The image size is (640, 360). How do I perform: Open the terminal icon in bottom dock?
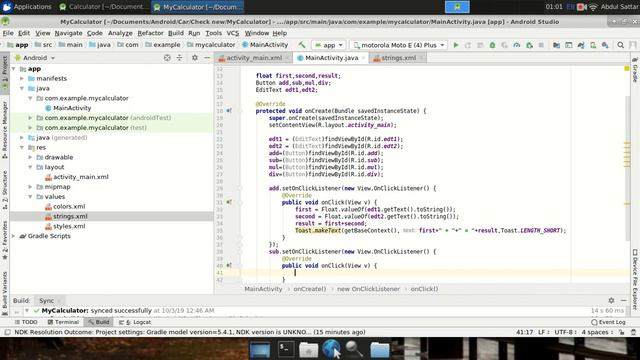pyautogui.click(x=286, y=350)
